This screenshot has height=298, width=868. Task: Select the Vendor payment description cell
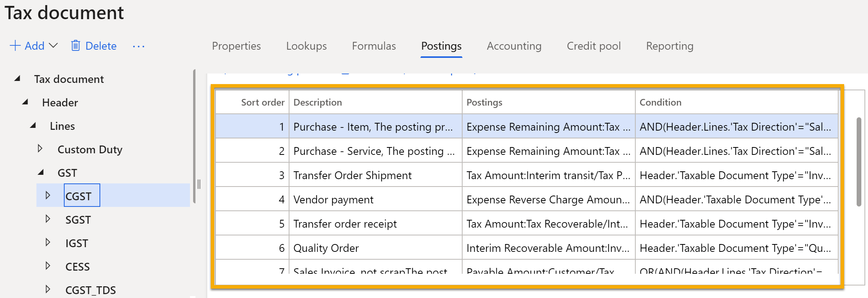coord(376,199)
